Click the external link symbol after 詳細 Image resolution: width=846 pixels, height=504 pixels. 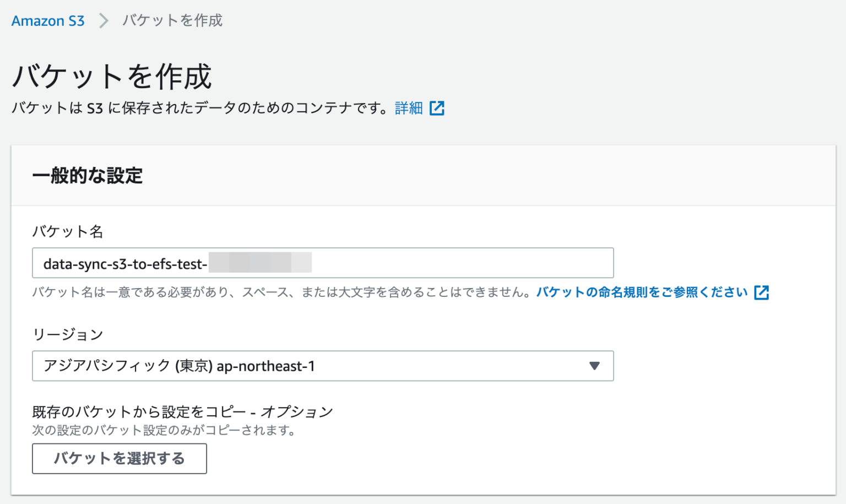pos(438,108)
